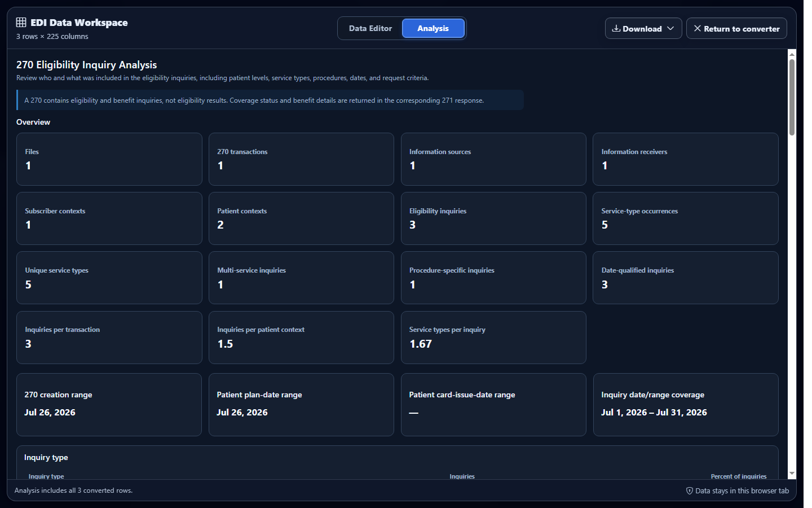Screen dimensions: 812x508
Task: Switch to the Data Editor tab
Action: (x=370, y=28)
